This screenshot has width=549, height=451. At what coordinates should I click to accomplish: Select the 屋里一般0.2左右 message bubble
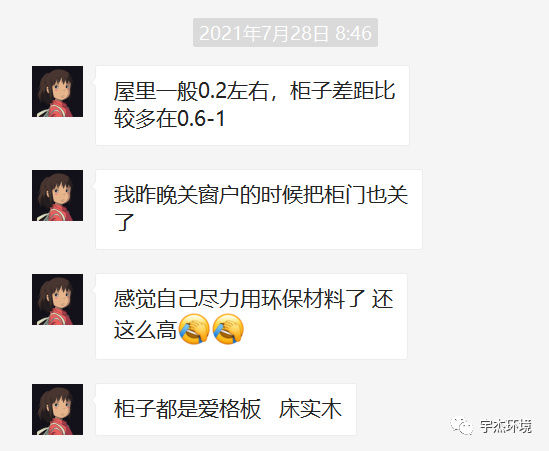[252, 105]
